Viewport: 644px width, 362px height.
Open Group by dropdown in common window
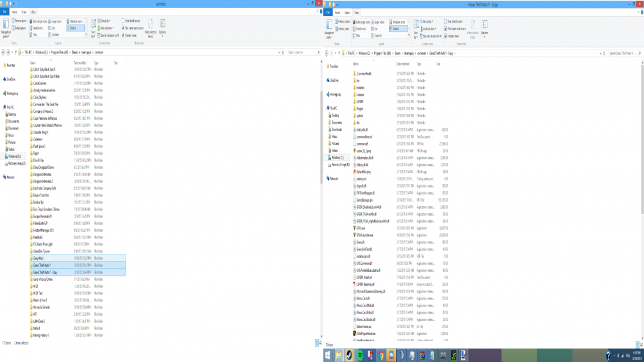click(x=104, y=21)
